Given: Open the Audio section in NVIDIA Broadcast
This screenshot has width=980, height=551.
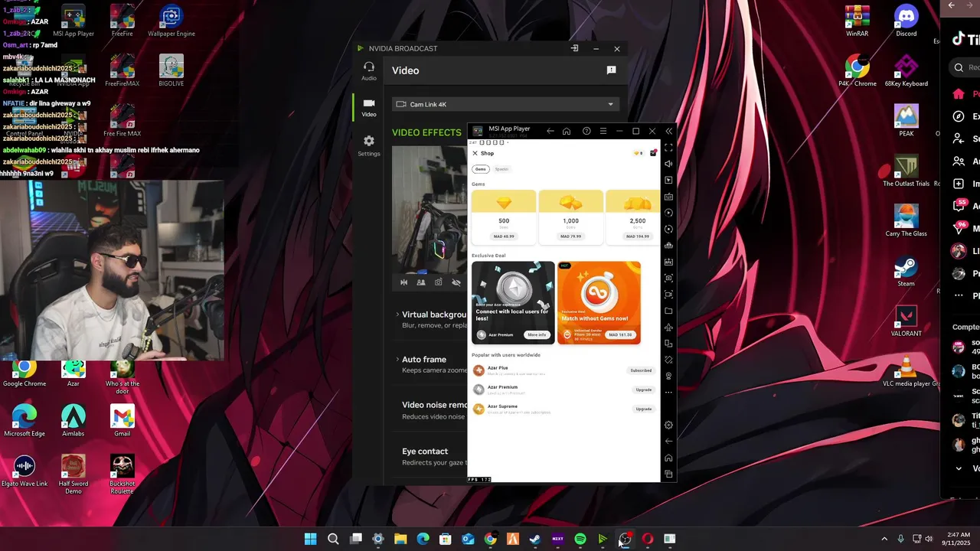Looking at the screenshot, I should coord(369,71).
